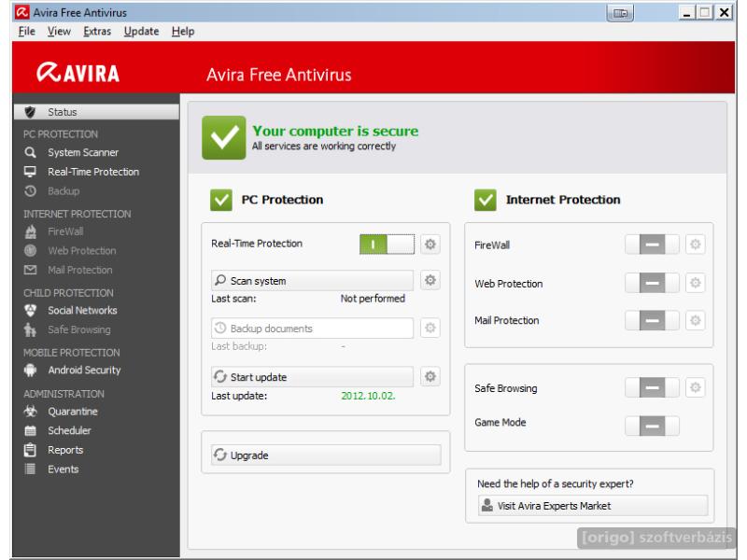Open the Extras menu
Viewport: 747px width, 560px height.
[97, 32]
